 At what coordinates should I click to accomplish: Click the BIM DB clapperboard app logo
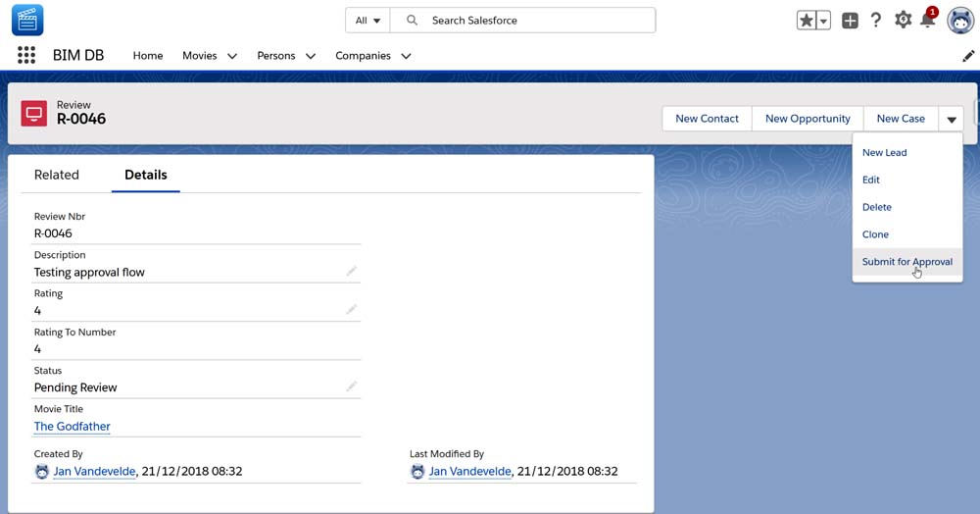coord(27,20)
